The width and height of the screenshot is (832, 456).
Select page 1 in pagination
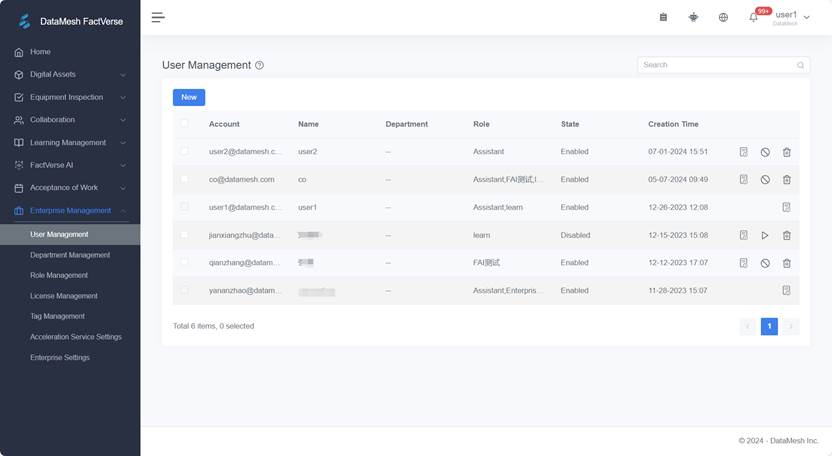point(769,326)
